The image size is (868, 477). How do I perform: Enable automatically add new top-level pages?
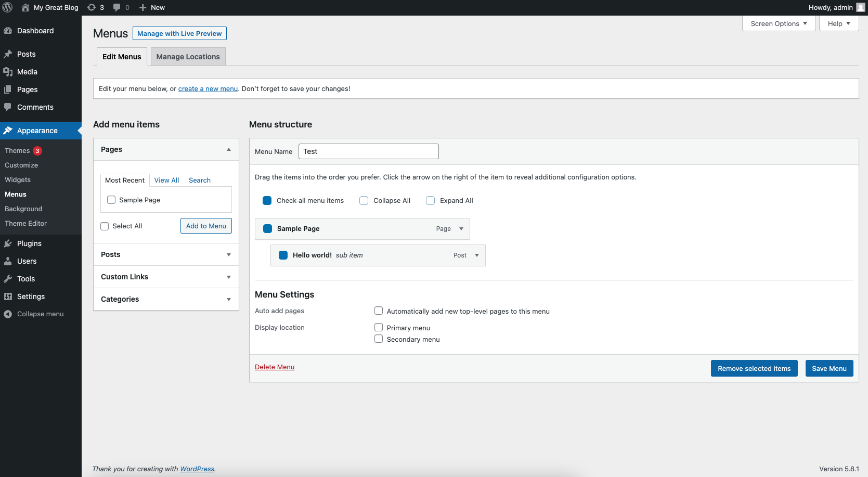click(379, 311)
